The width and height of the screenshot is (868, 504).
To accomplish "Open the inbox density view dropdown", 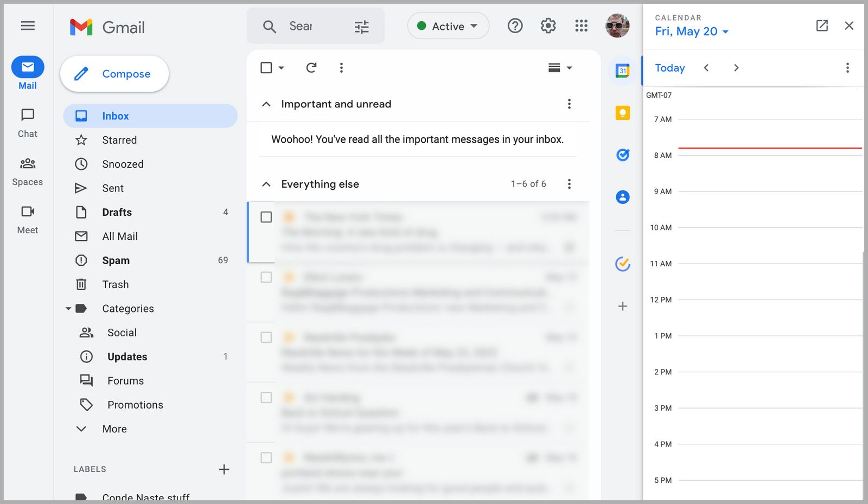I will tap(560, 68).
